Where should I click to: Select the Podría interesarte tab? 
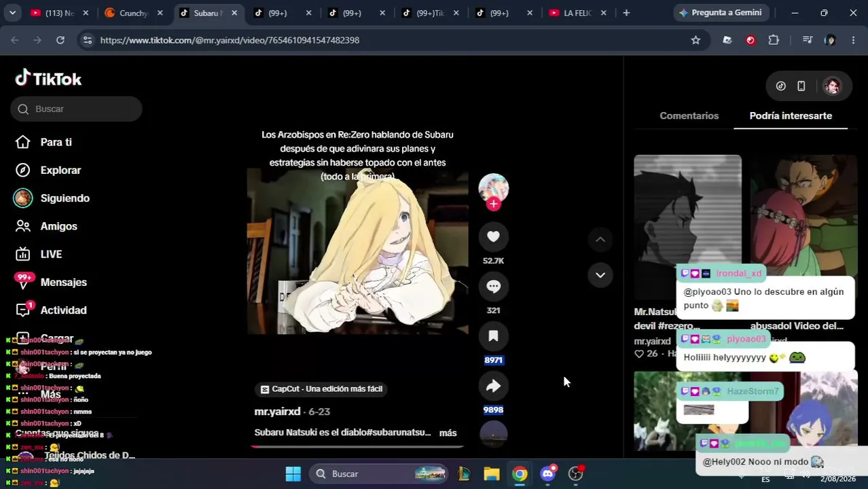791,115
